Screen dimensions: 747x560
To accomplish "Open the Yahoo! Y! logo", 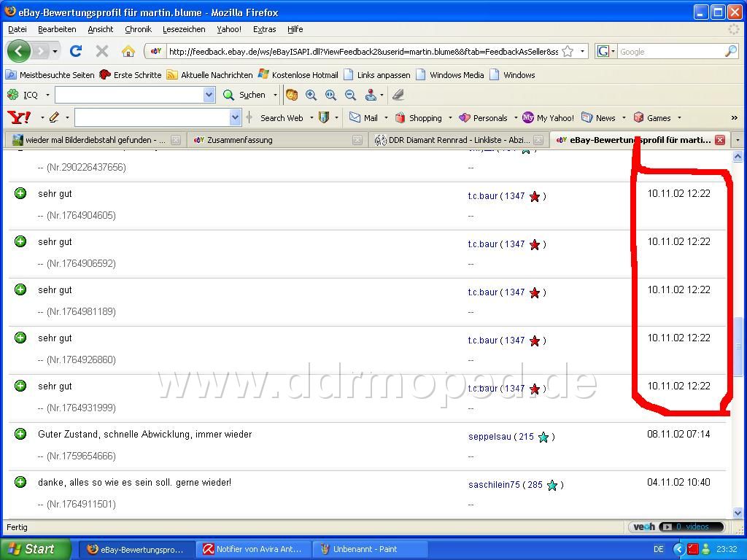I will tap(19, 117).
